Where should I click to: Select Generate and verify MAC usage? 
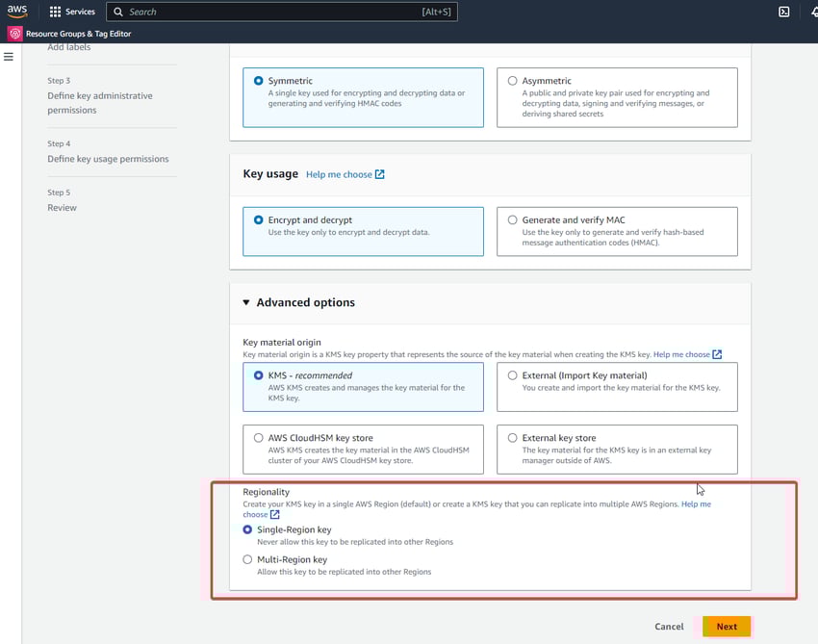[x=511, y=219]
